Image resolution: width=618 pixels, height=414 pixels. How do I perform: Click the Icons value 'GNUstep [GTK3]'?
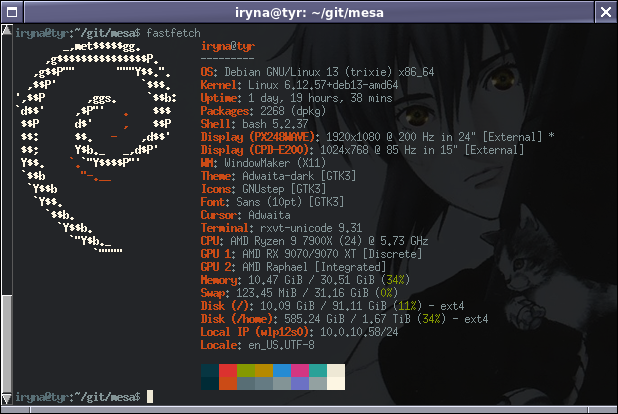[x=284, y=189]
